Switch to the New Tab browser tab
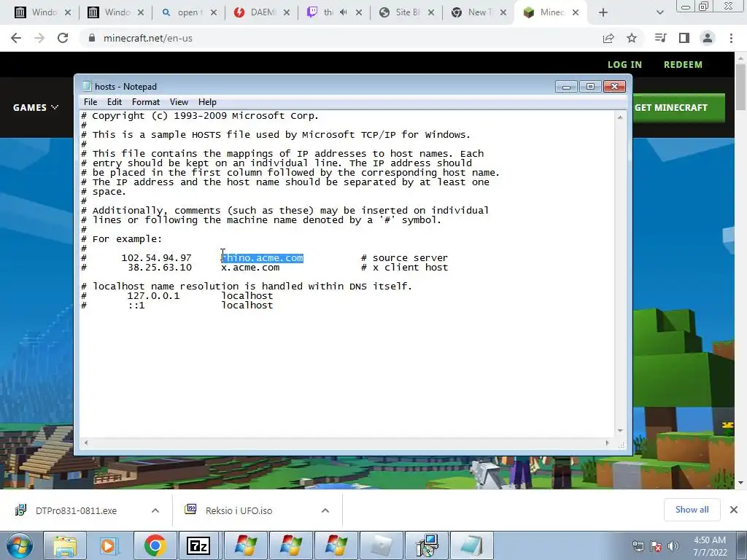The height and width of the screenshot is (560, 747). [x=477, y=12]
